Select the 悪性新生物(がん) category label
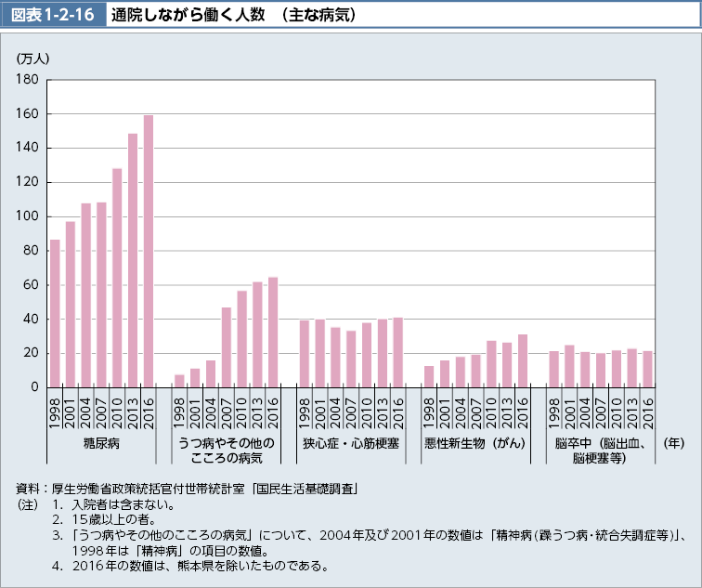Screen dimensions: 702x588 [475, 442]
